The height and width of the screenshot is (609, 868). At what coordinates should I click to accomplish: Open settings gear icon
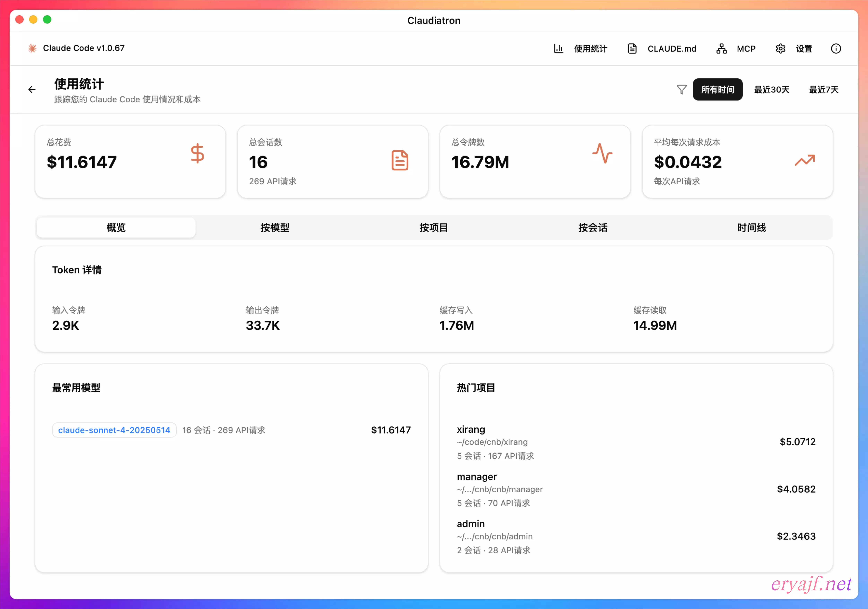(x=780, y=48)
